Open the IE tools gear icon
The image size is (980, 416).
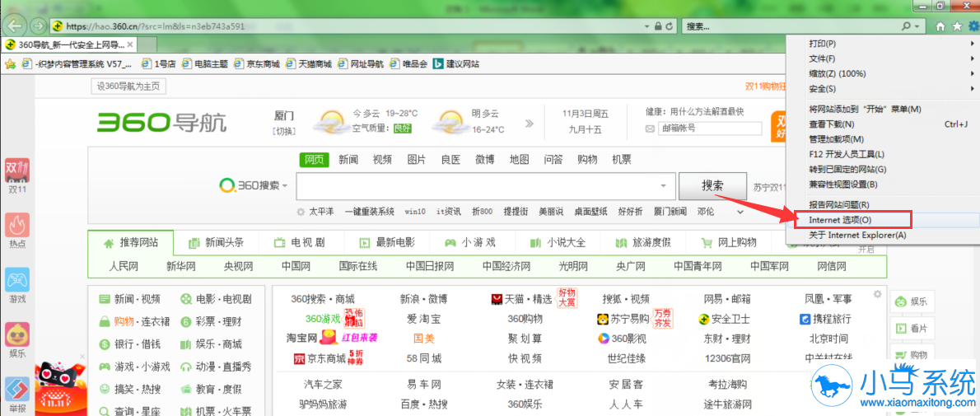pyautogui.click(x=973, y=26)
